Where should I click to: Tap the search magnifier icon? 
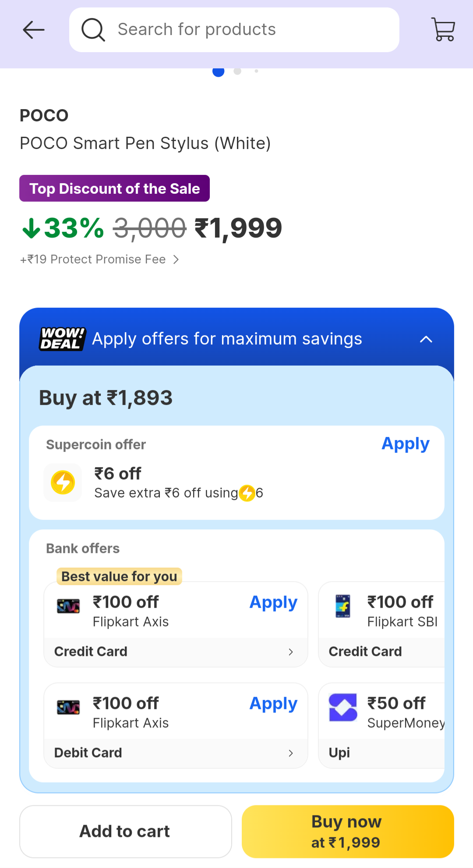point(93,30)
